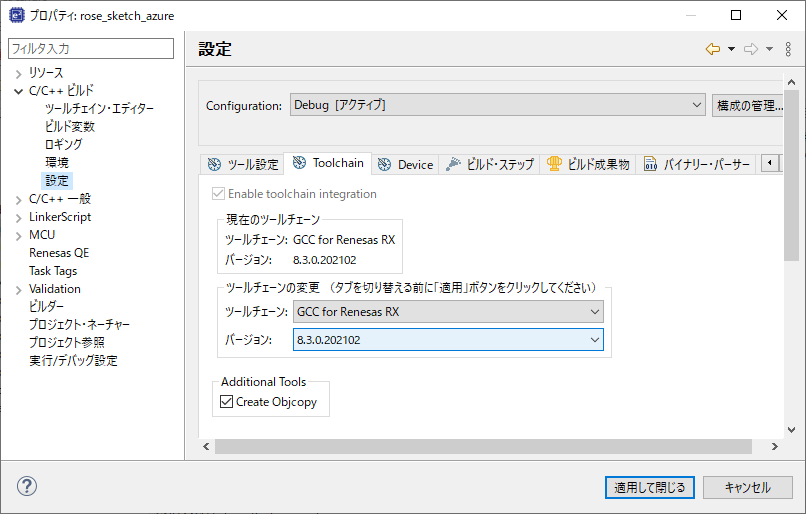The width and height of the screenshot is (806, 514).
Task: Switch to the ビルド・ステップ tab
Action: click(489, 164)
